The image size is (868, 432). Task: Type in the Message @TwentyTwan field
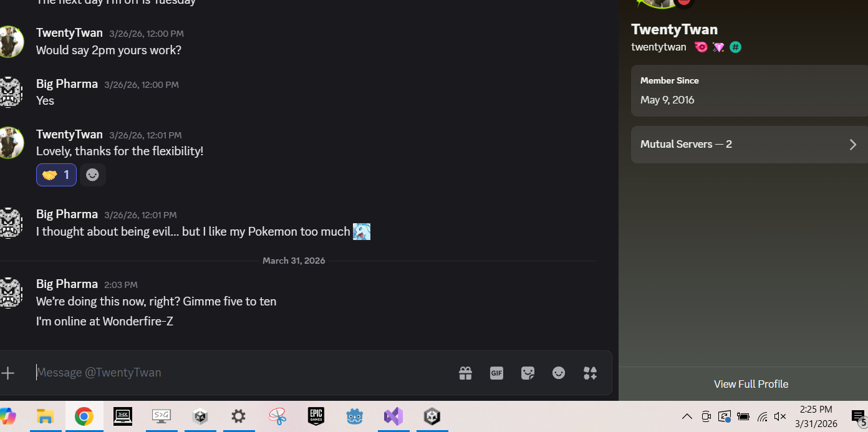click(x=237, y=373)
